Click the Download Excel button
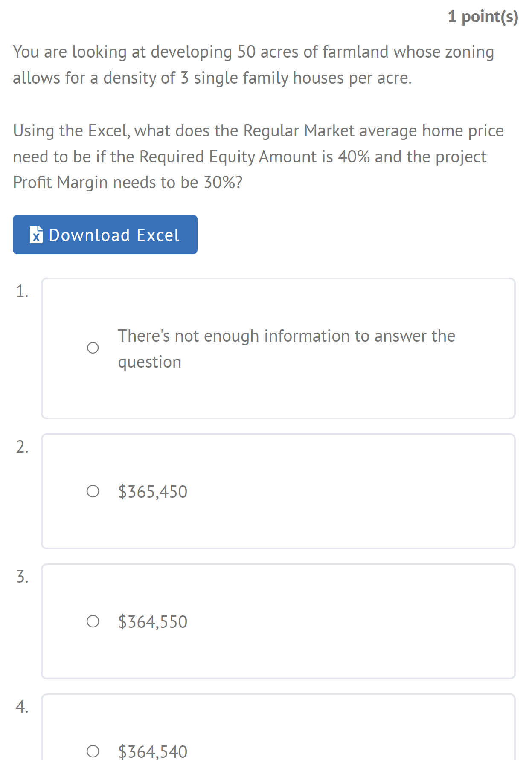Image resolution: width=532 pixels, height=760 pixels. 105,235
